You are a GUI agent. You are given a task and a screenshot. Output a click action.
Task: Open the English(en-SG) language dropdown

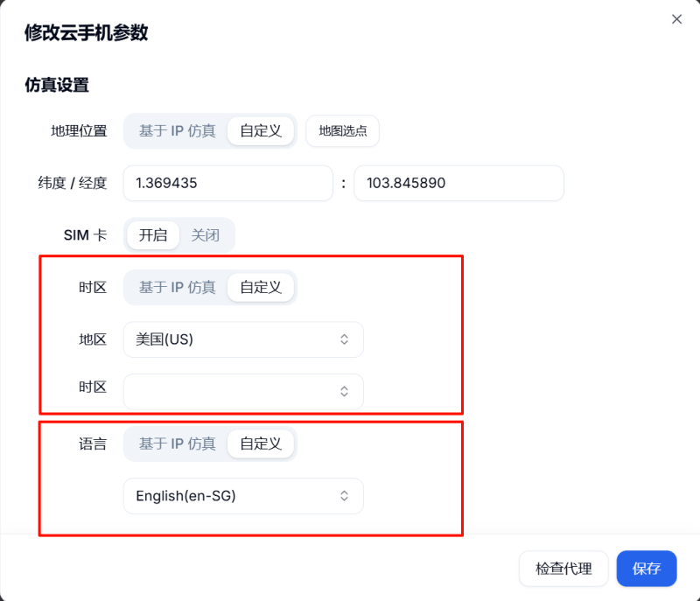coord(232,496)
